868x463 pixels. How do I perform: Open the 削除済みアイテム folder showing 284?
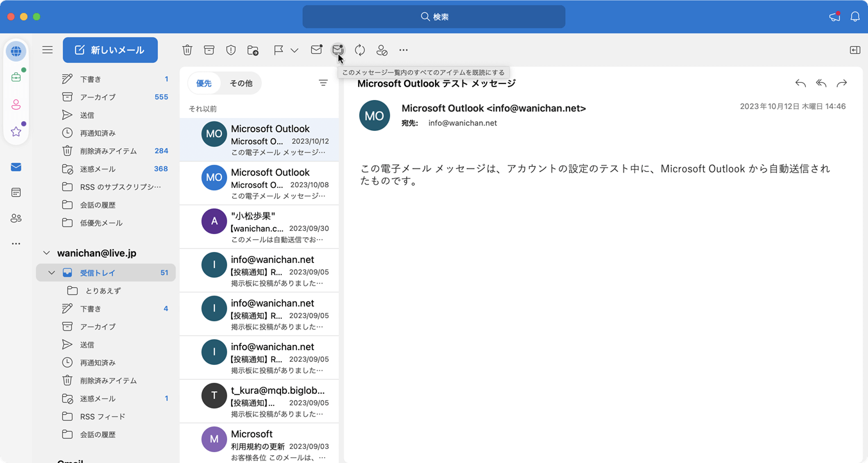(x=106, y=151)
